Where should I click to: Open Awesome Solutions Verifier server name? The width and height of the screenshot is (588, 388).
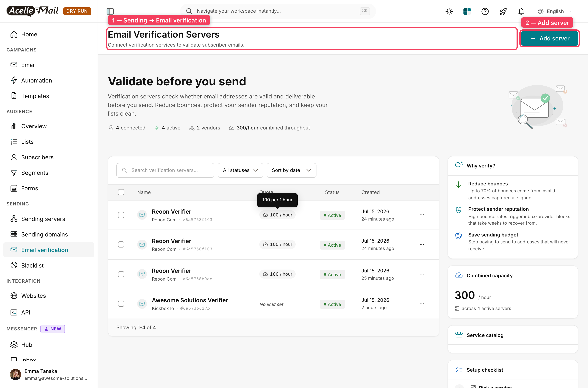pos(190,300)
